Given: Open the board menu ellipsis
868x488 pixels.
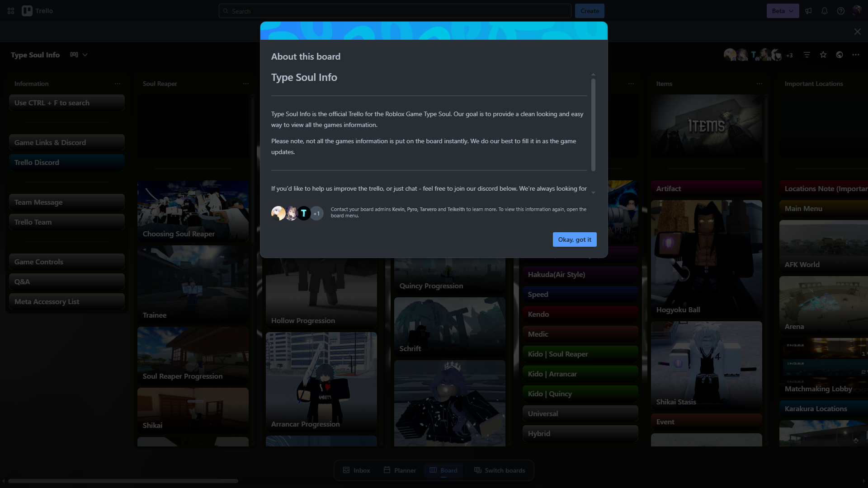Looking at the screenshot, I should coord(855,55).
